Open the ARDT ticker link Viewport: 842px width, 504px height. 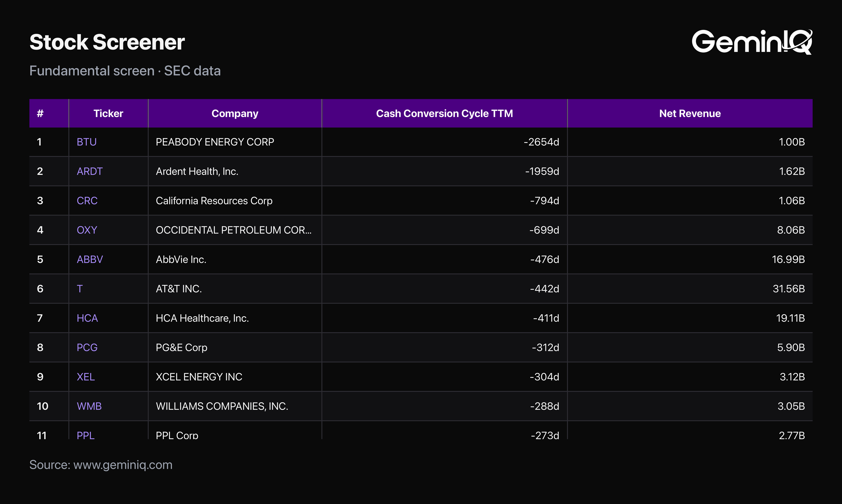coord(90,171)
